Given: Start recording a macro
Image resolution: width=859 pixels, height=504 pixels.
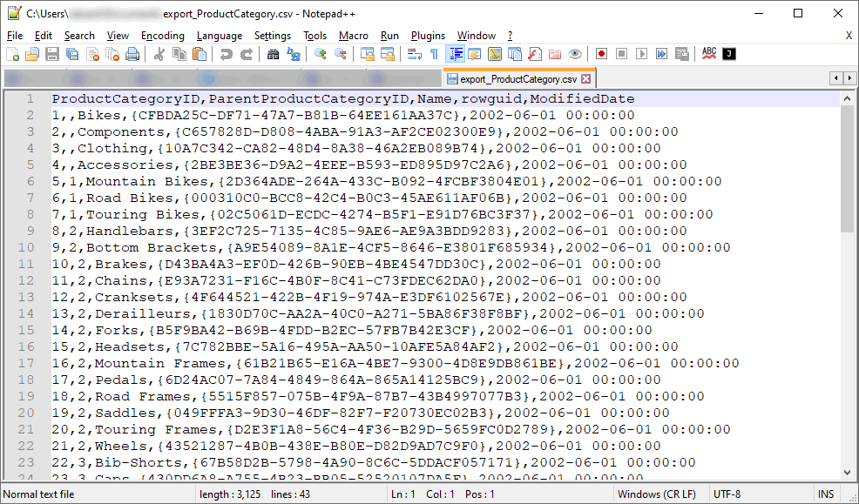Looking at the screenshot, I should [601, 53].
